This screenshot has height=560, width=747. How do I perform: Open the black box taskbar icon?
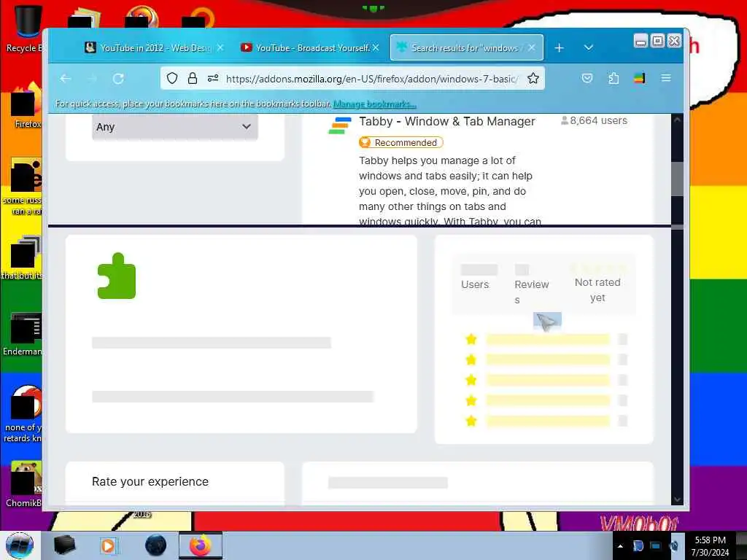pos(64,545)
